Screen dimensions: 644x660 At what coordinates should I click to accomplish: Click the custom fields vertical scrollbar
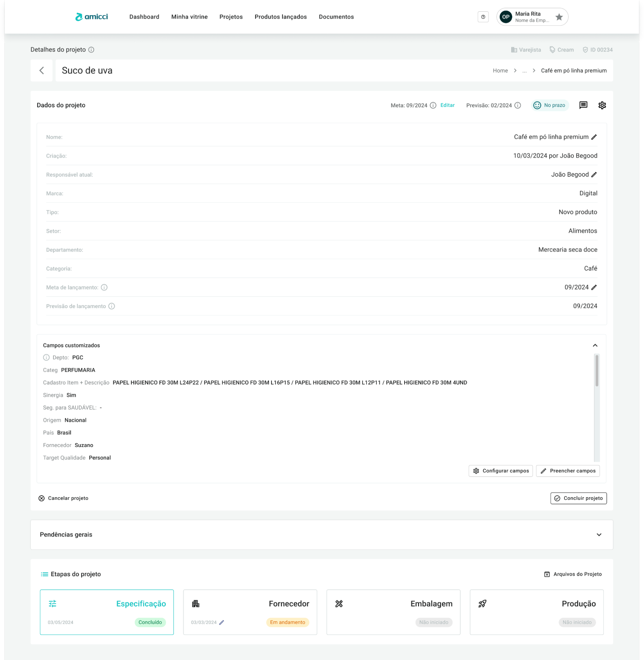(x=597, y=370)
